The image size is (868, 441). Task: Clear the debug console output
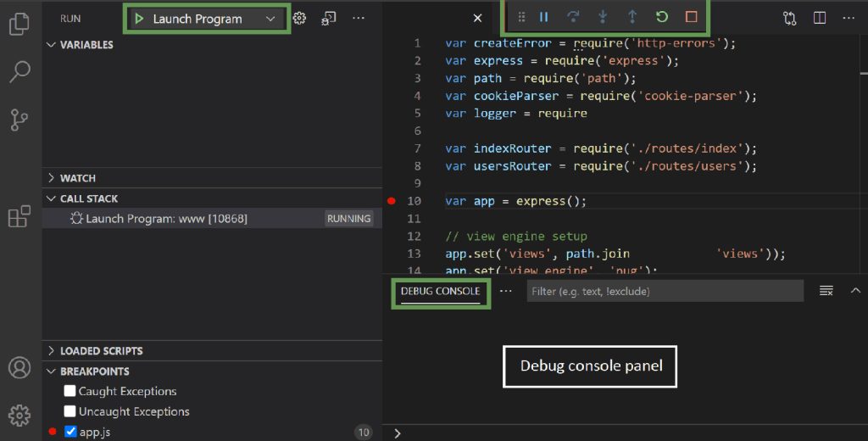point(826,291)
